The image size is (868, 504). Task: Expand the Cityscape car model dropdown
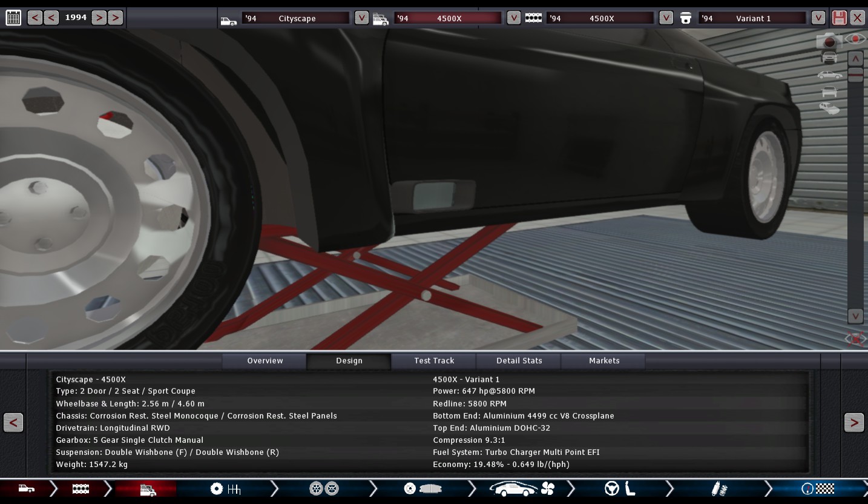click(361, 18)
